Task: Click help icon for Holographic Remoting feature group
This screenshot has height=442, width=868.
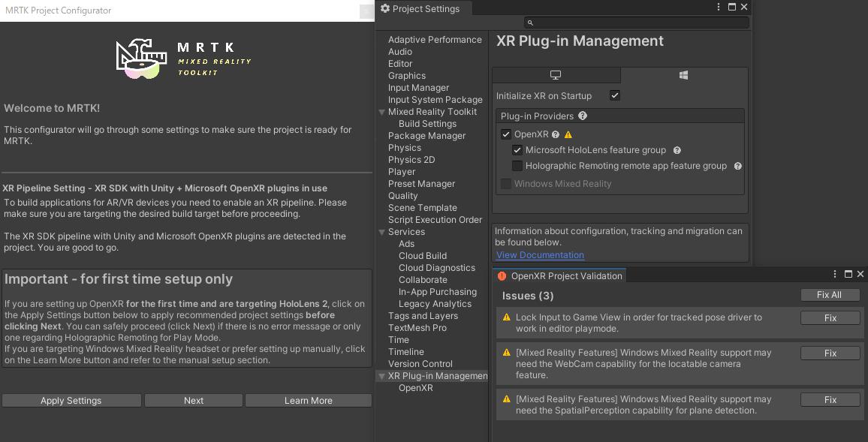Action: 737,166
